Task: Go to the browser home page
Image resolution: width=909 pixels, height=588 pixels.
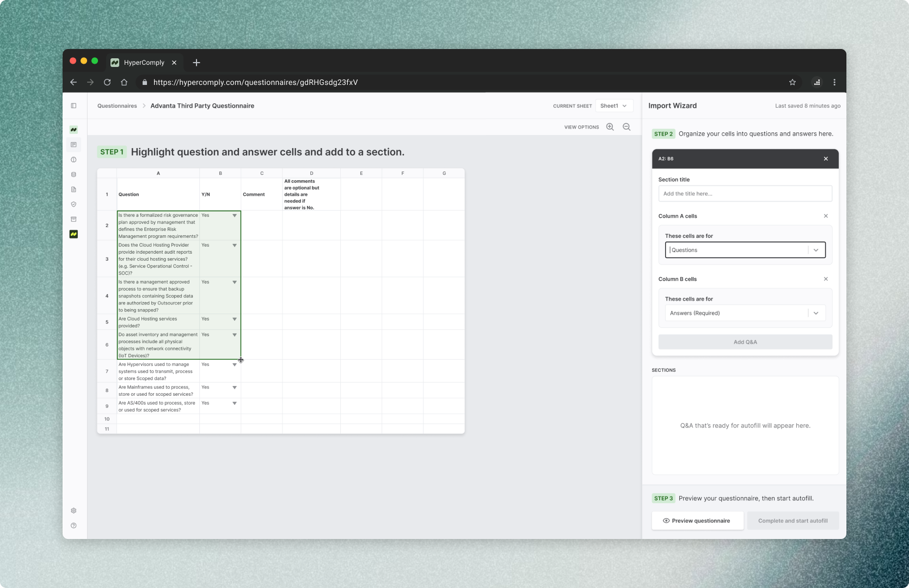Action: [x=124, y=82]
